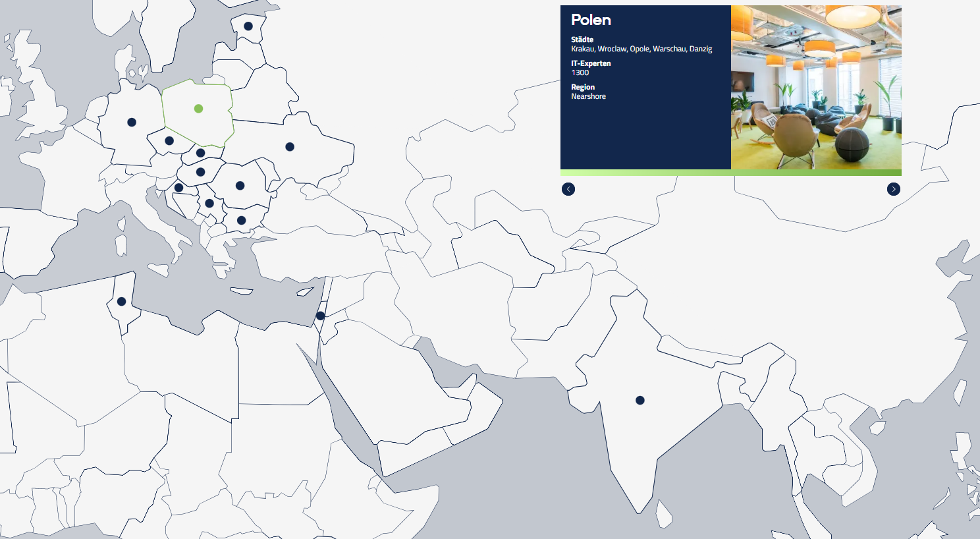Click the Romania map marker

tap(240, 186)
